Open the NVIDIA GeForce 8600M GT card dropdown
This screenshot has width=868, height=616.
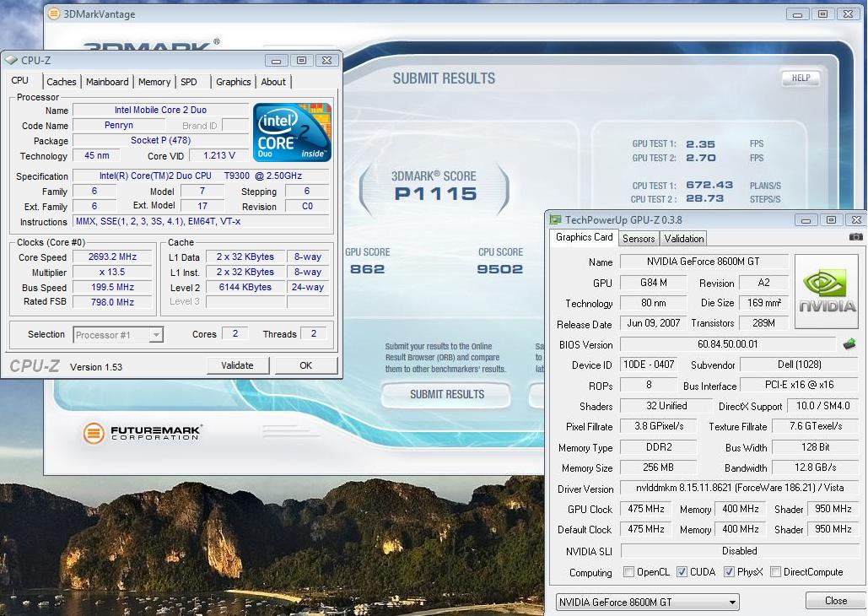[647, 602]
